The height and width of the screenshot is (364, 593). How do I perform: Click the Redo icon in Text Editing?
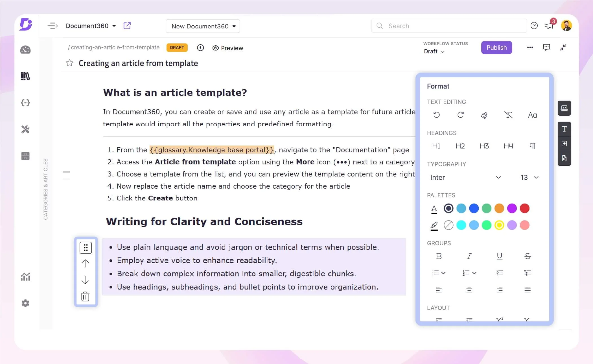(460, 115)
